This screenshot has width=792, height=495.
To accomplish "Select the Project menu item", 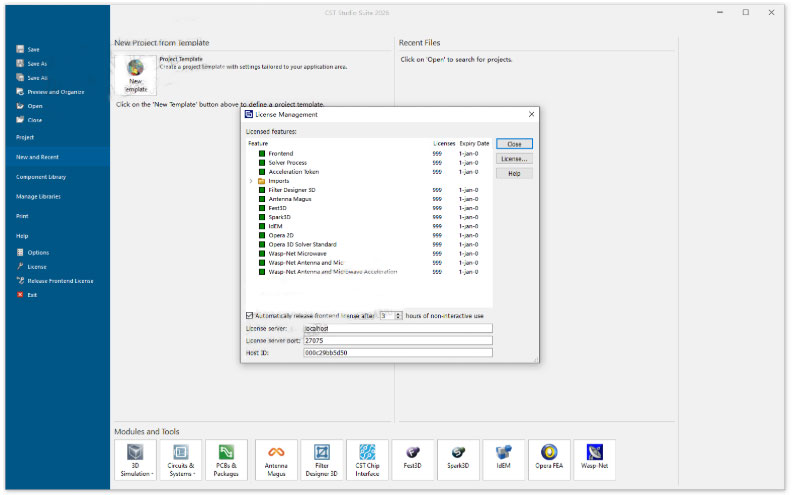I will click(x=25, y=137).
